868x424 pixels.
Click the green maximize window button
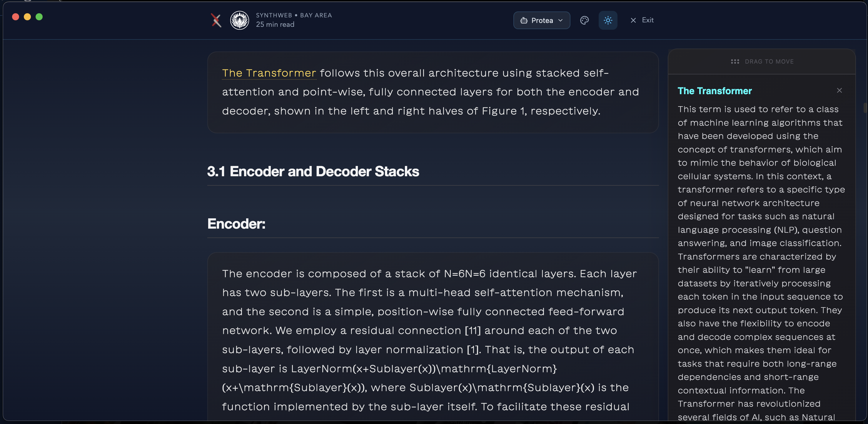[39, 17]
